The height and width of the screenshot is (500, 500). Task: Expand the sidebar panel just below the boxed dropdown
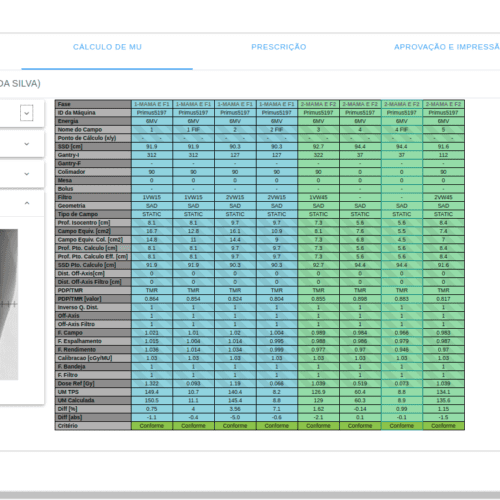27,144
